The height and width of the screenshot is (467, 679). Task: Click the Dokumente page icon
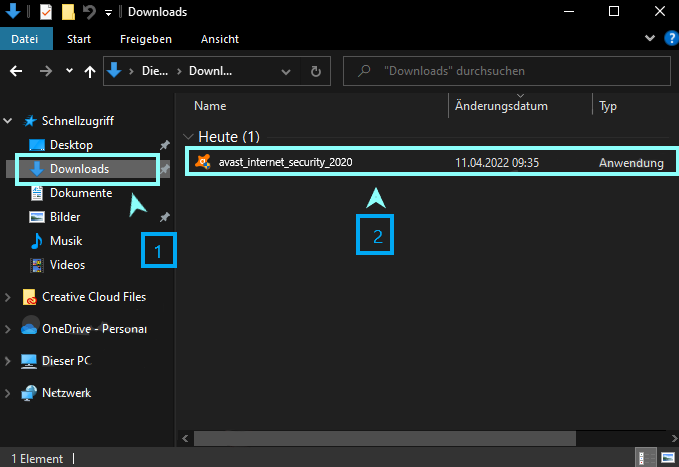point(37,193)
